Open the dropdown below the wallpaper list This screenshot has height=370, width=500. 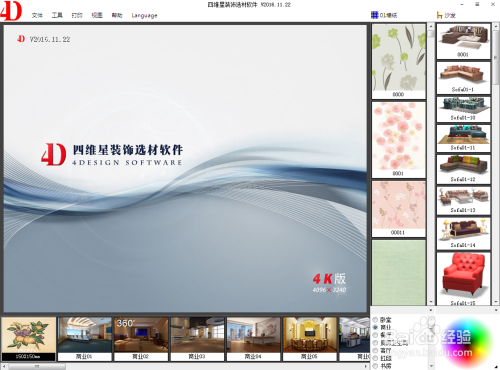(x=431, y=310)
